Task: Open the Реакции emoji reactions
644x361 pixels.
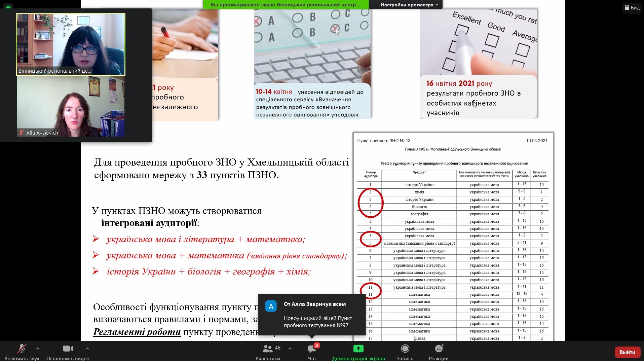Action: click(x=439, y=349)
